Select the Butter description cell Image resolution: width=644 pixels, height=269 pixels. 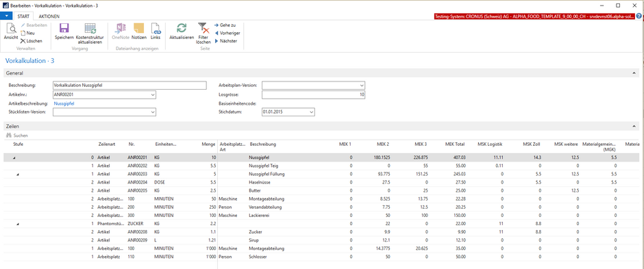pos(255,191)
